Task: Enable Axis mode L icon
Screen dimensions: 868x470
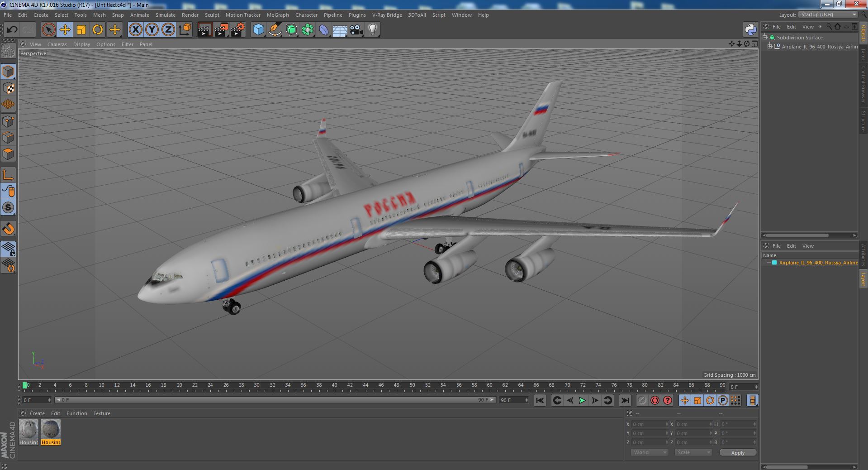Action: coord(8,175)
